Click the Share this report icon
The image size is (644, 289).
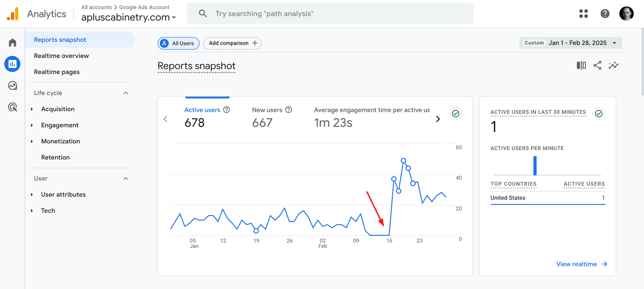point(597,65)
